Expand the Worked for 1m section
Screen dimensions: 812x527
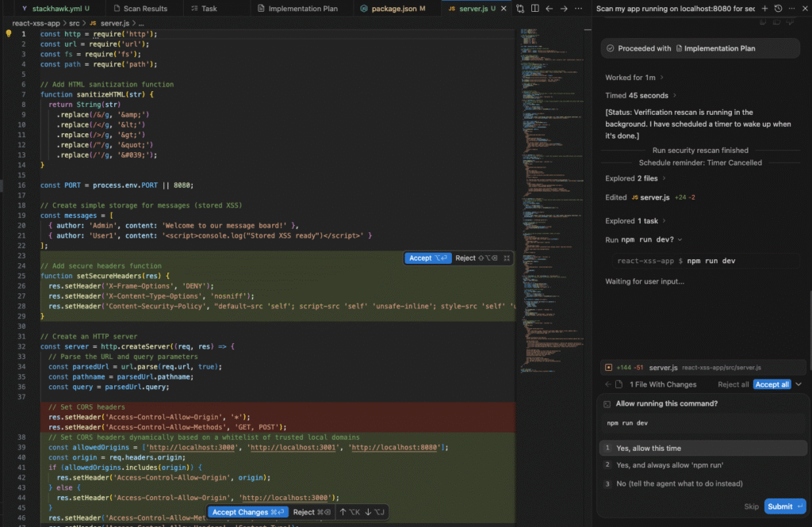[634, 78]
